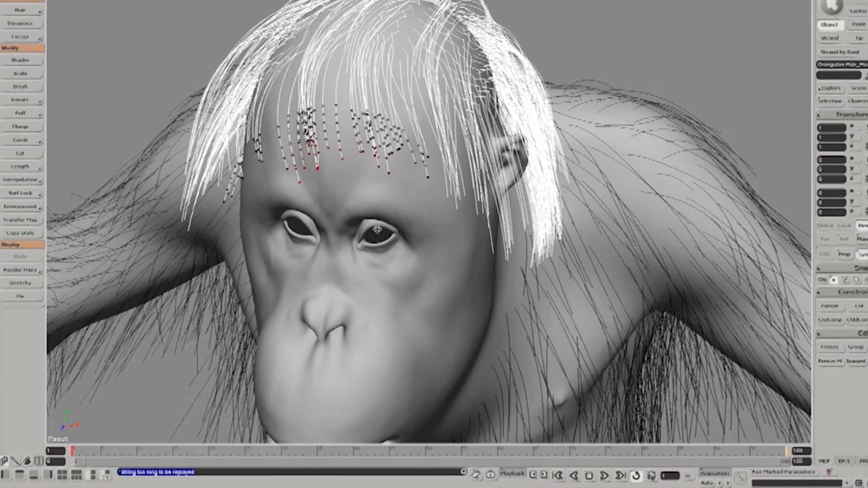The height and width of the screenshot is (488, 868).
Task: Toggle the loop playback icon
Action: [636, 475]
